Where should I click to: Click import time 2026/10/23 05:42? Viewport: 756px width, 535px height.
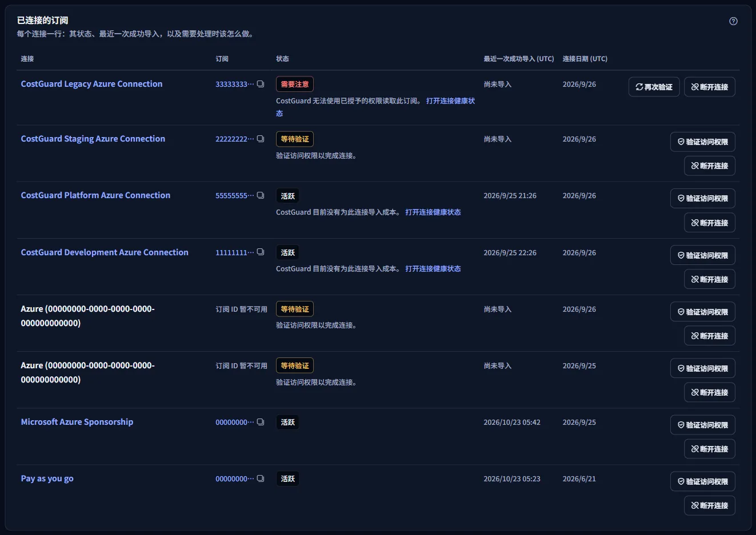[511, 422]
